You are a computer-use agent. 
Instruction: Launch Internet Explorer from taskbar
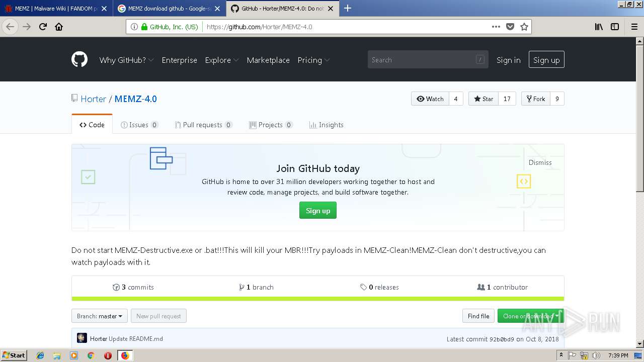[x=40, y=355]
